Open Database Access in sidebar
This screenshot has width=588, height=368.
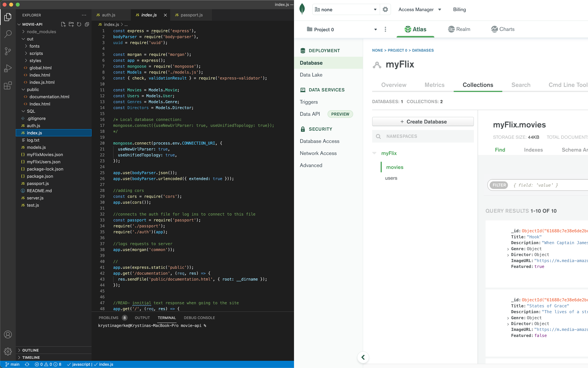[x=319, y=141]
